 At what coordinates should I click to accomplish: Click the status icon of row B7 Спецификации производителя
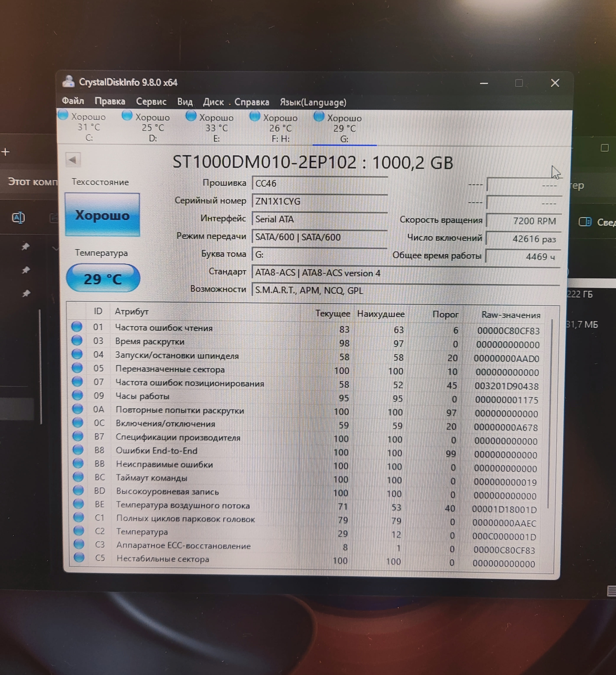click(78, 436)
